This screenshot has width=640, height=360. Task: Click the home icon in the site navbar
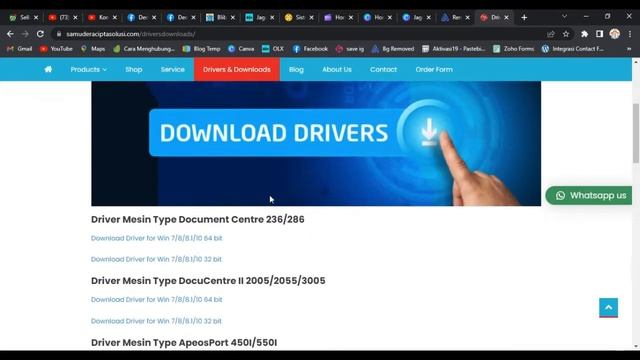[48, 69]
